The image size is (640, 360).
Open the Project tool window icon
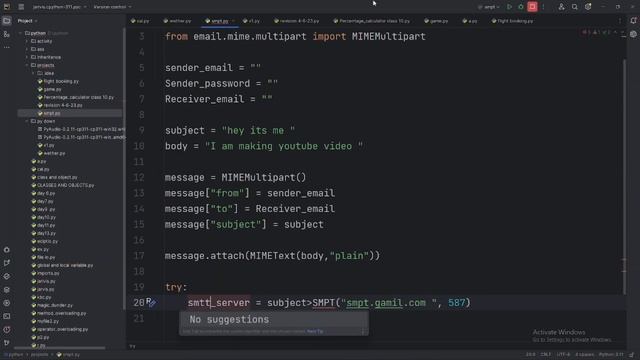7,20
